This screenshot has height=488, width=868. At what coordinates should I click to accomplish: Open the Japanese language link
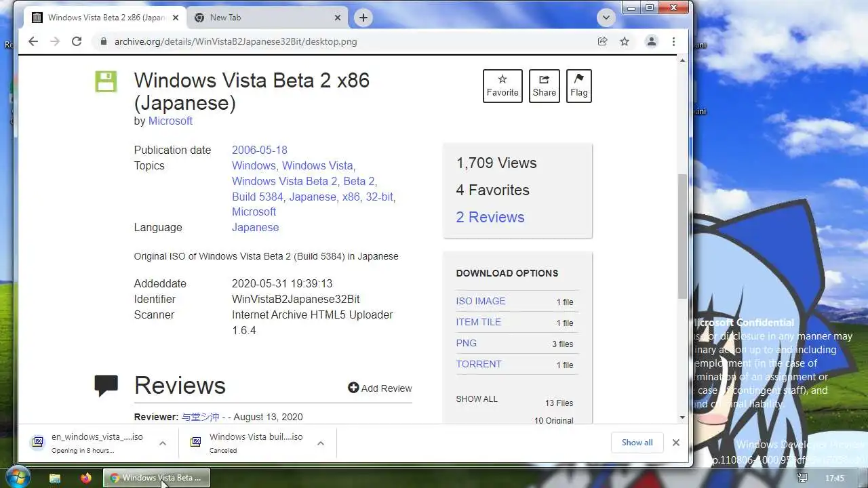coord(255,227)
